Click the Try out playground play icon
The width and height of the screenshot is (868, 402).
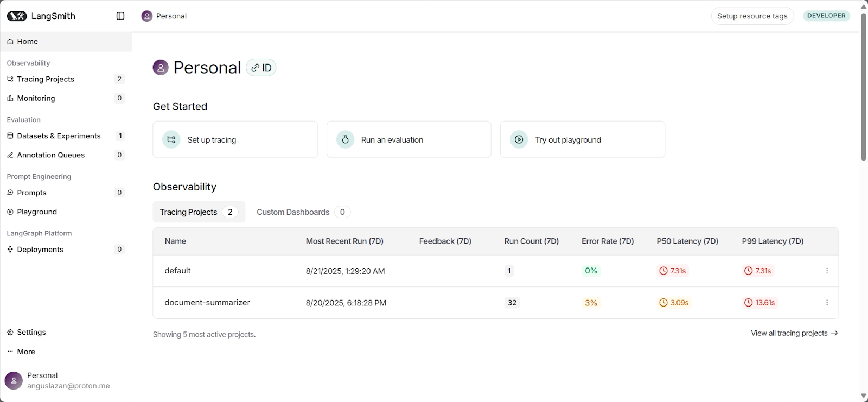519,139
